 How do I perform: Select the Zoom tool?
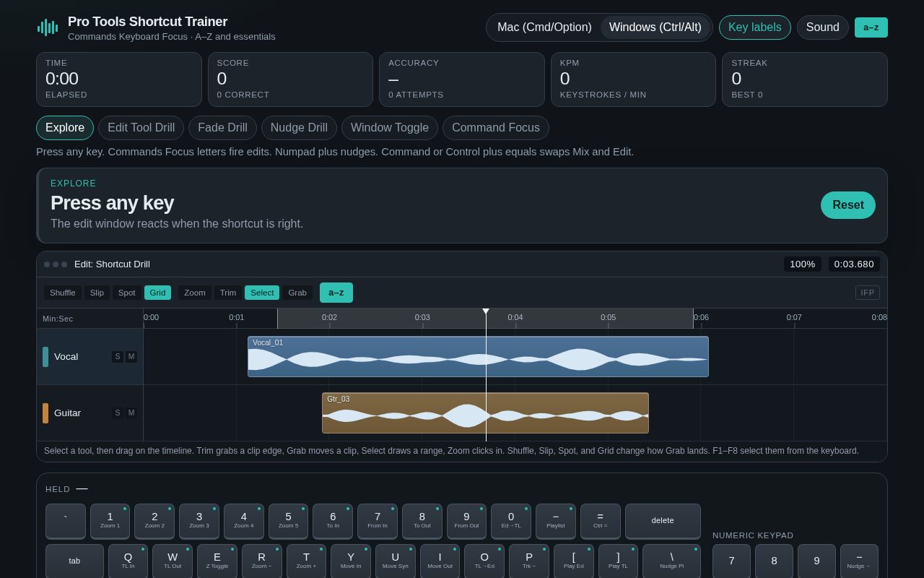(x=195, y=293)
